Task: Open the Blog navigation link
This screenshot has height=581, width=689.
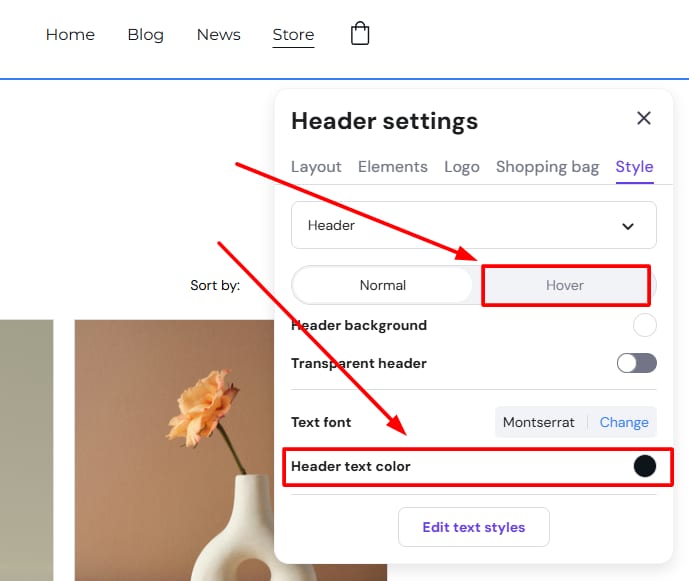Action: pyautogui.click(x=145, y=35)
